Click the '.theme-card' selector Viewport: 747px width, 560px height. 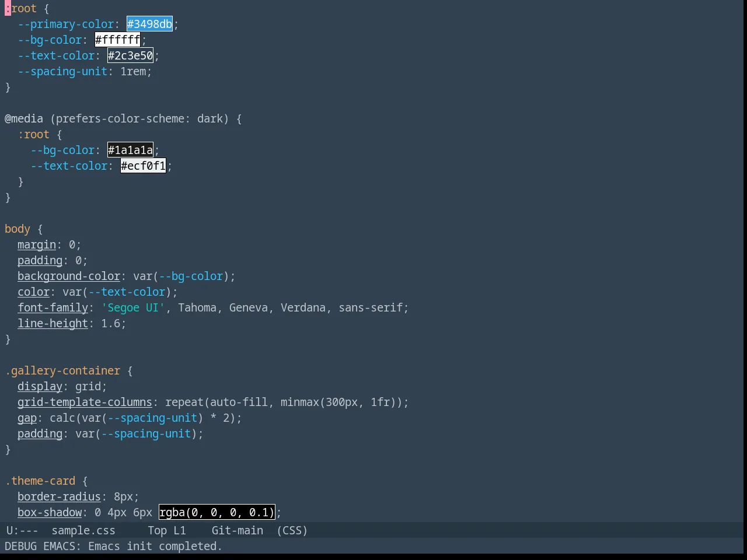(x=40, y=481)
